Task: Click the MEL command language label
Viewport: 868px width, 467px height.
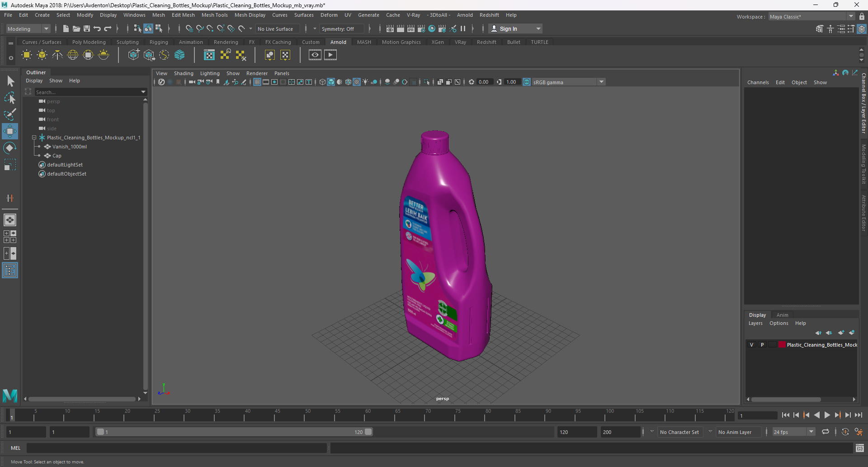Action: [16, 448]
